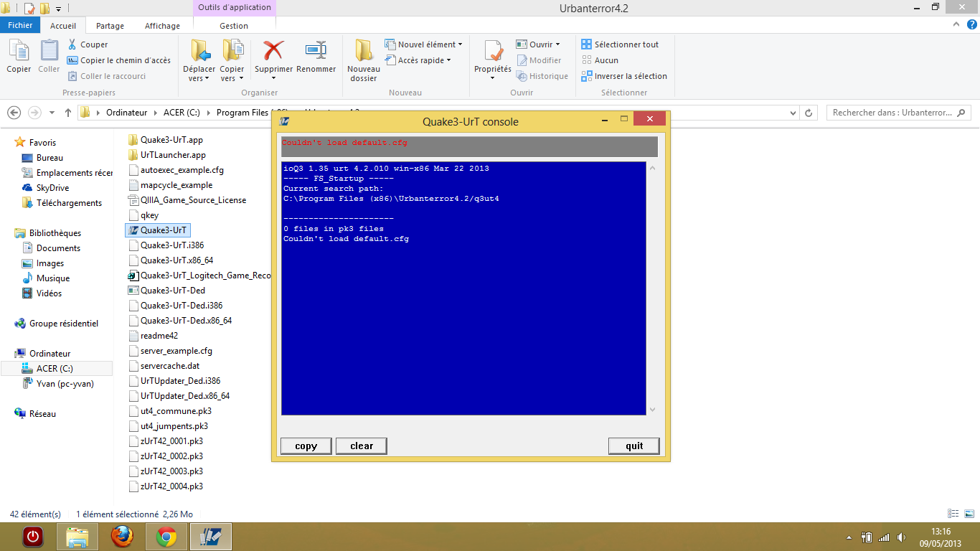Click the console copy button

pos(306,446)
